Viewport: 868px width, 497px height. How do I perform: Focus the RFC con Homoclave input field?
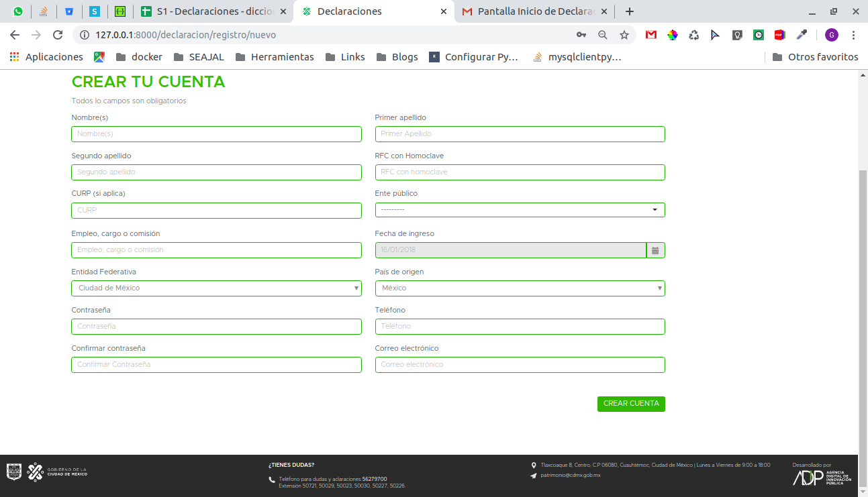520,172
